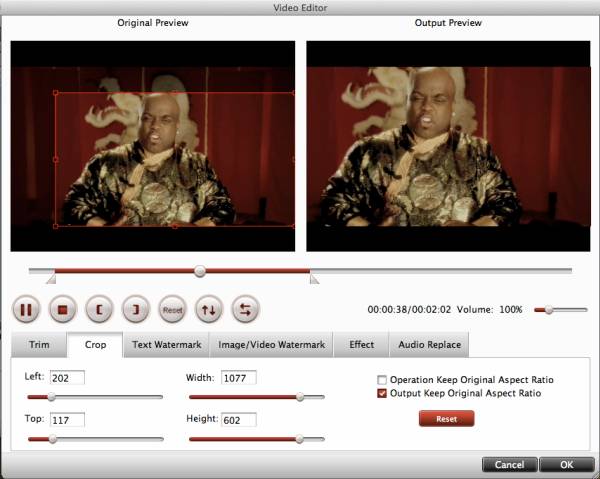
Task: Confirm edits with the OK button
Action: [567, 464]
